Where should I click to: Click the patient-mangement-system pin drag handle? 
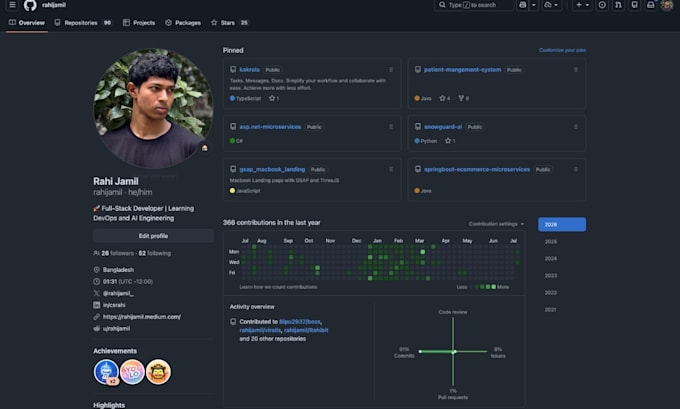575,70
